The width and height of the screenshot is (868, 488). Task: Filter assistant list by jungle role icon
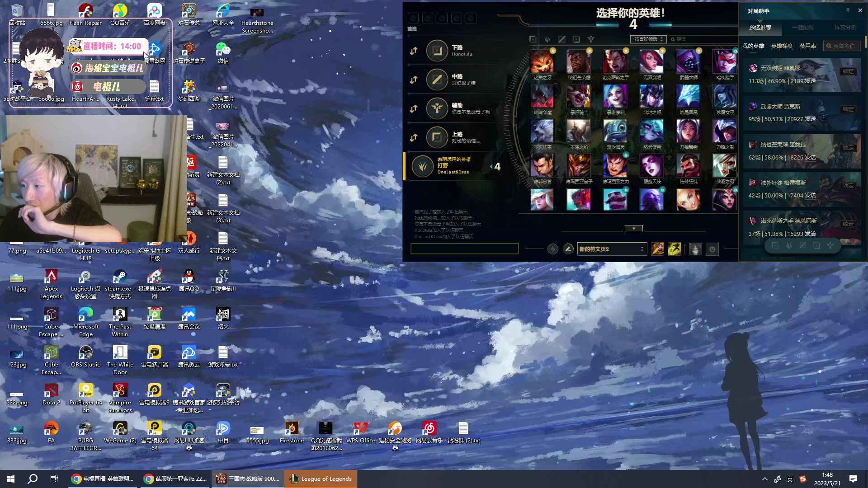[789, 245]
